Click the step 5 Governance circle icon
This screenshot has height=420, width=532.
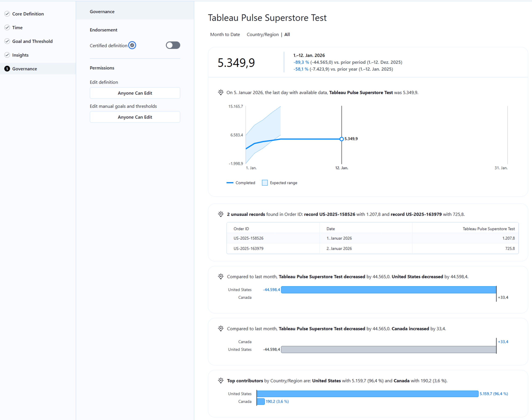click(7, 69)
